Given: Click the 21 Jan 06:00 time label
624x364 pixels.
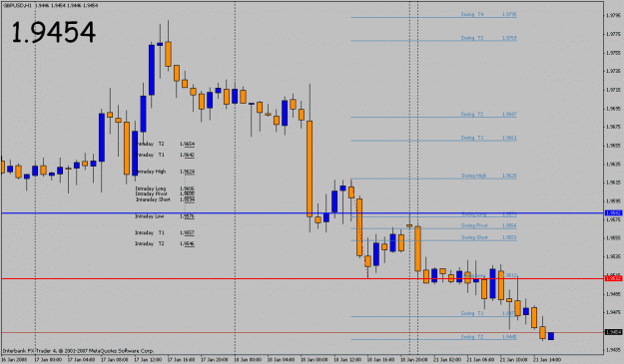Looking at the screenshot, I should (x=481, y=360).
